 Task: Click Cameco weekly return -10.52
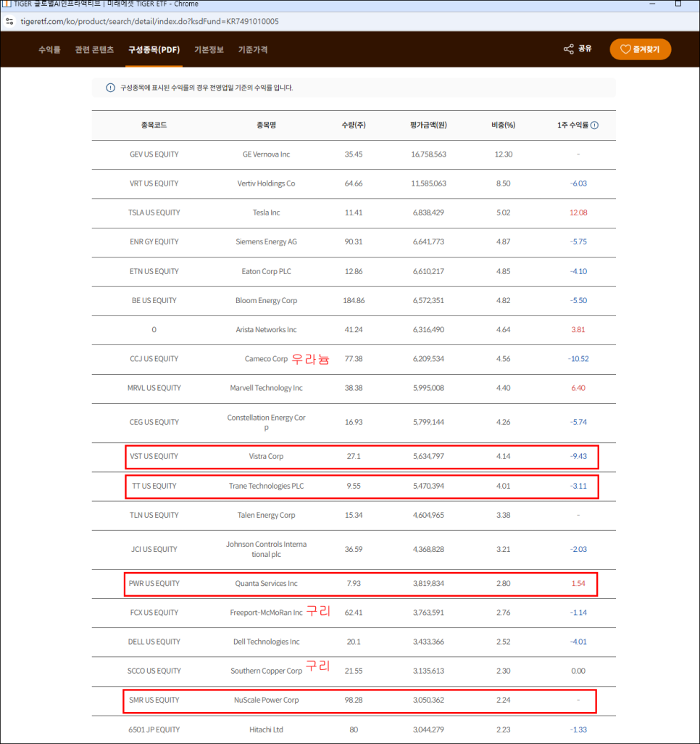pyautogui.click(x=578, y=359)
